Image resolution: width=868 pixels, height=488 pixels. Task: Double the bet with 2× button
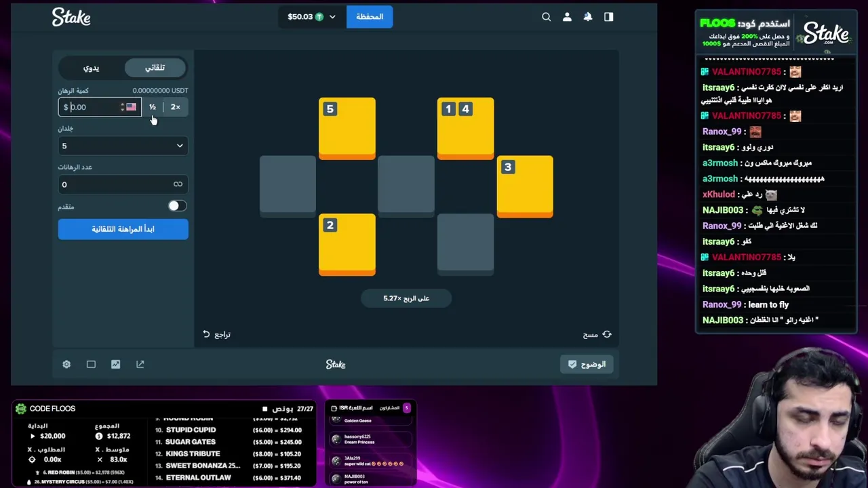coord(176,107)
